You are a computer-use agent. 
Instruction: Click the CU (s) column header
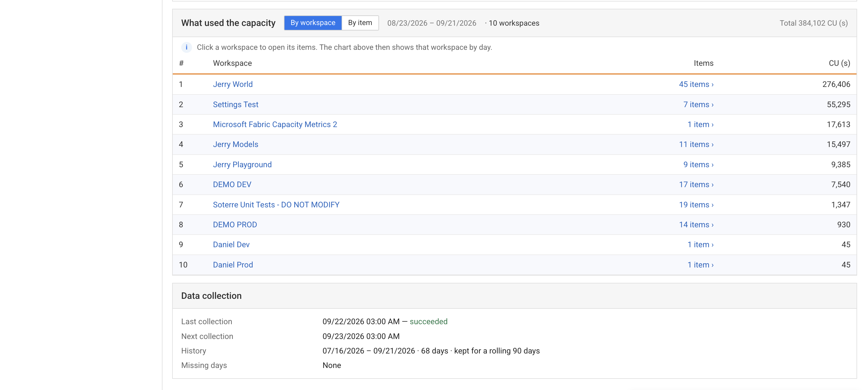tap(839, 63)
